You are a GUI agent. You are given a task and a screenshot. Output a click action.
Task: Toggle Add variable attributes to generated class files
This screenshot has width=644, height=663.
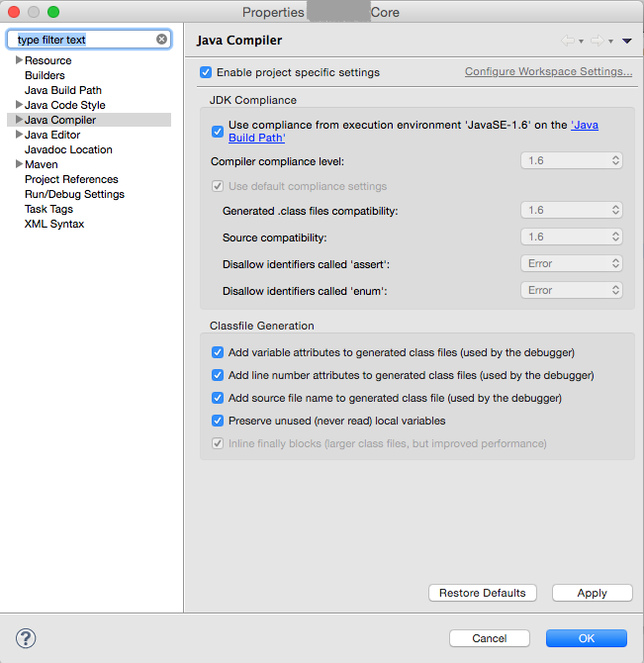[218, 352]
